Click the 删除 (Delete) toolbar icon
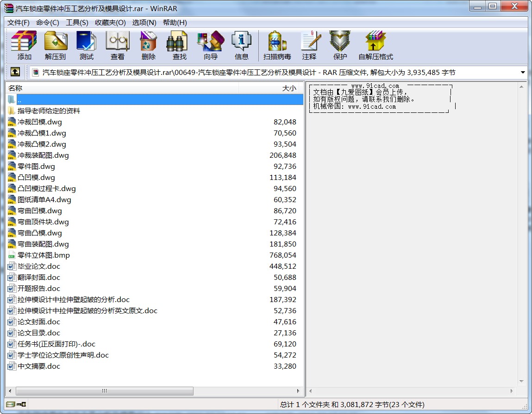The width and height of the screenshot is (532, 414). pyautogui.click(x=149, y=45)
